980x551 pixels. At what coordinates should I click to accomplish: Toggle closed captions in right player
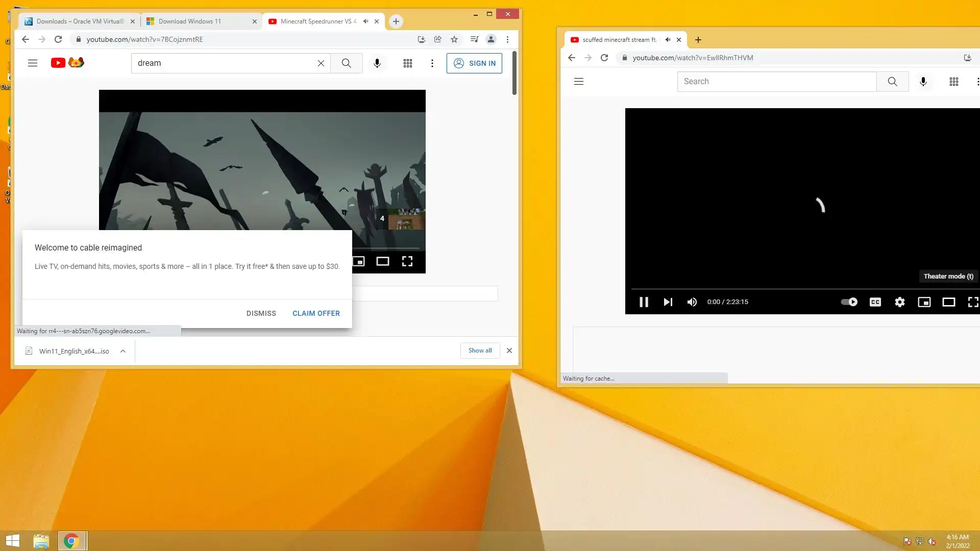coord(875,302)
